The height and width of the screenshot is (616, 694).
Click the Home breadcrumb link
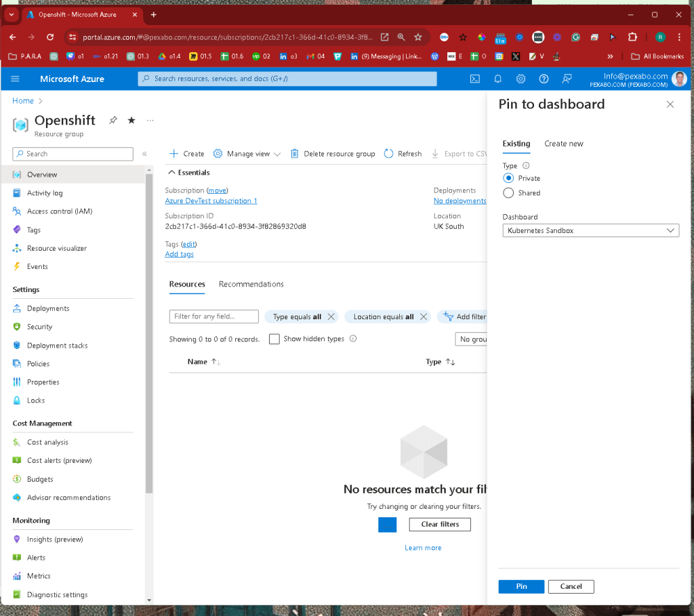[x=23, y=101]
